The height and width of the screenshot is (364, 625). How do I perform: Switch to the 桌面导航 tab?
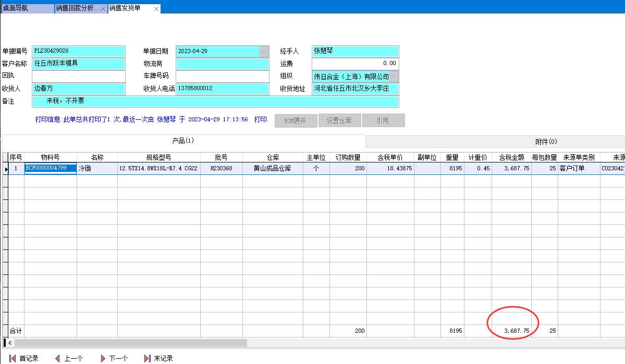click(27, 8)
